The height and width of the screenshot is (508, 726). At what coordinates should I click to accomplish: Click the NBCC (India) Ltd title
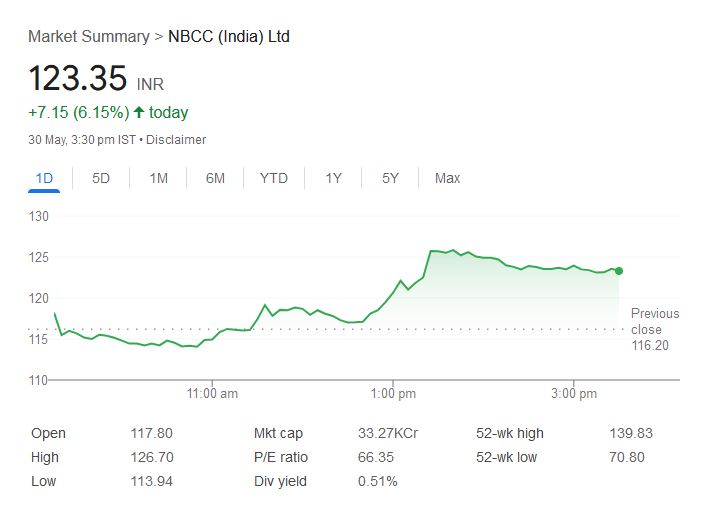click(x=229, y=37)
